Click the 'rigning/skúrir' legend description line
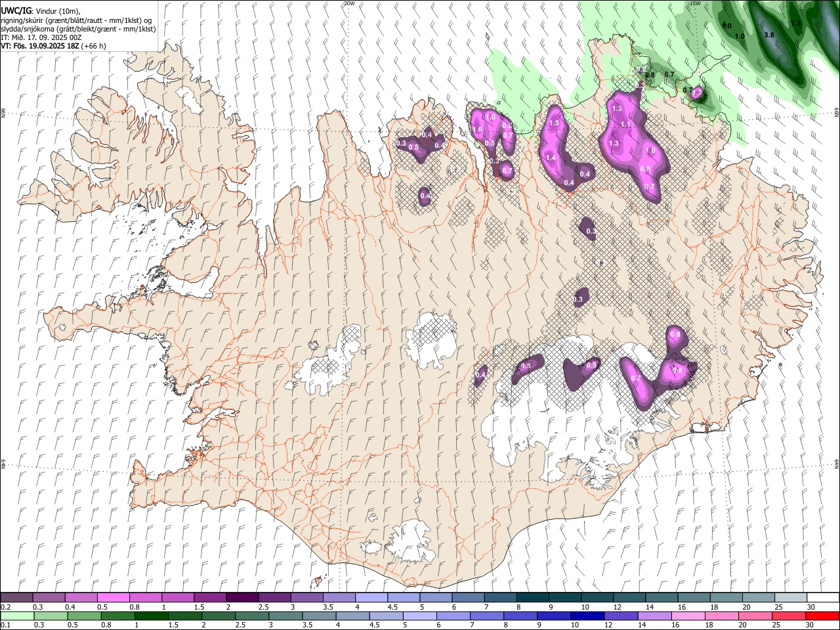 click(x=76, y=20)
